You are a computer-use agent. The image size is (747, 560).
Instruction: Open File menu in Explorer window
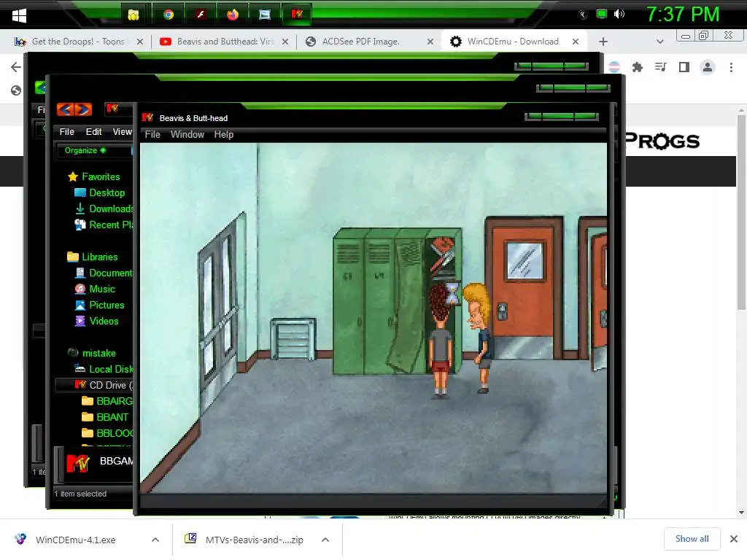pyautogui.click(x=66, y=132)
